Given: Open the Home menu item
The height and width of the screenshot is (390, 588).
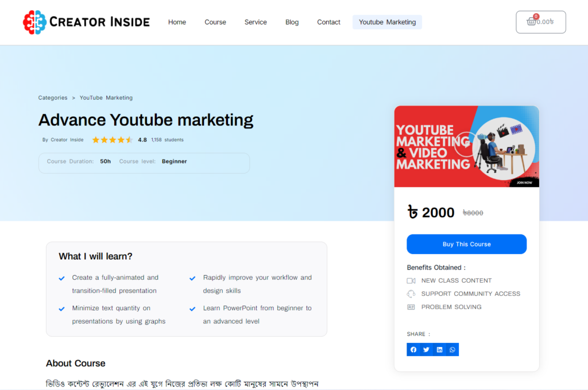Looking at the screenshot, I should 177,22.
